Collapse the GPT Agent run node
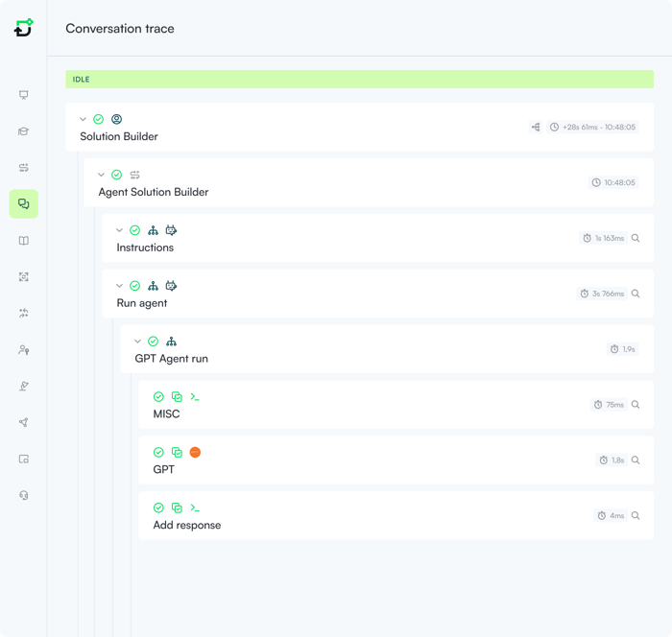Image resolution: width=672 pixels, height=637 pixels. [x=138, y=342]
